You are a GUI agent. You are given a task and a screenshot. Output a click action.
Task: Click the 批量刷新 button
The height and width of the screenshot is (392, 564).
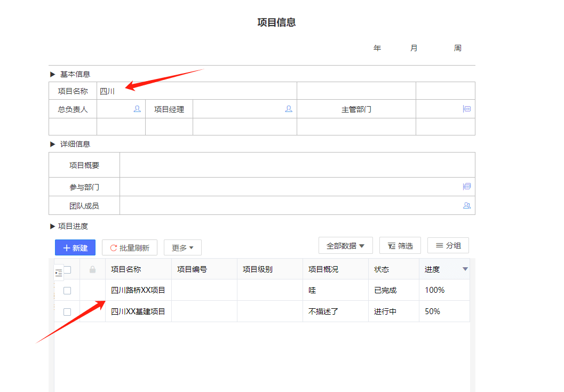pos(130,247)
